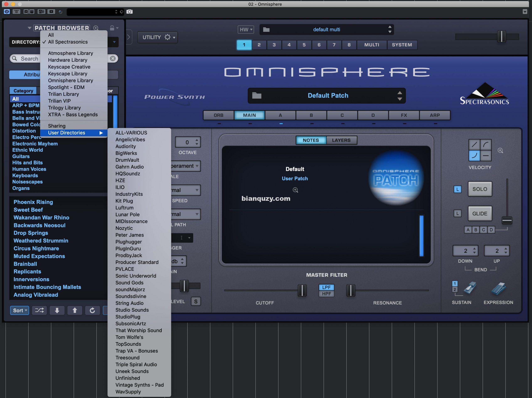Click the Patch Browser collapse triangle
Viewport: 532px width, 398px height.
29,28
